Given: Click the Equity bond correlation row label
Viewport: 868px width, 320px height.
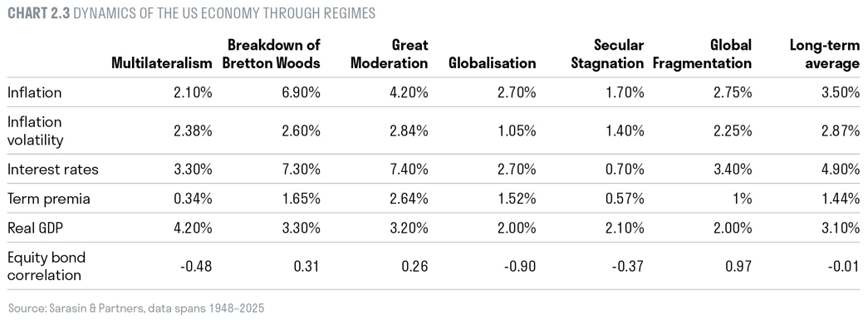Looking at the screenshot, I should pos(47,266).
